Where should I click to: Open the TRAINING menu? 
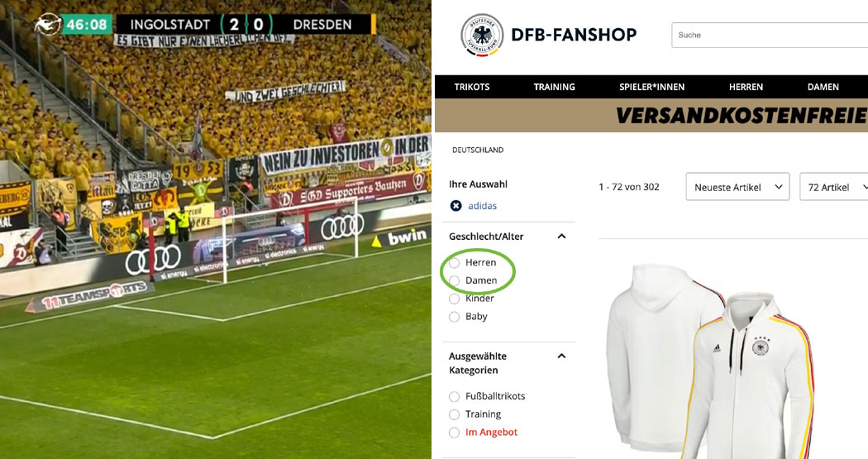554,87
